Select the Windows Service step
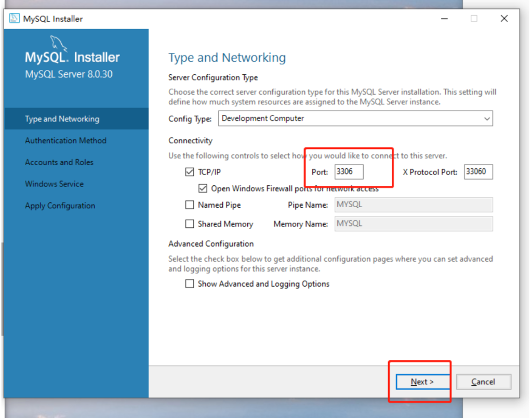The image size is (532, 418). coord(54,184)
